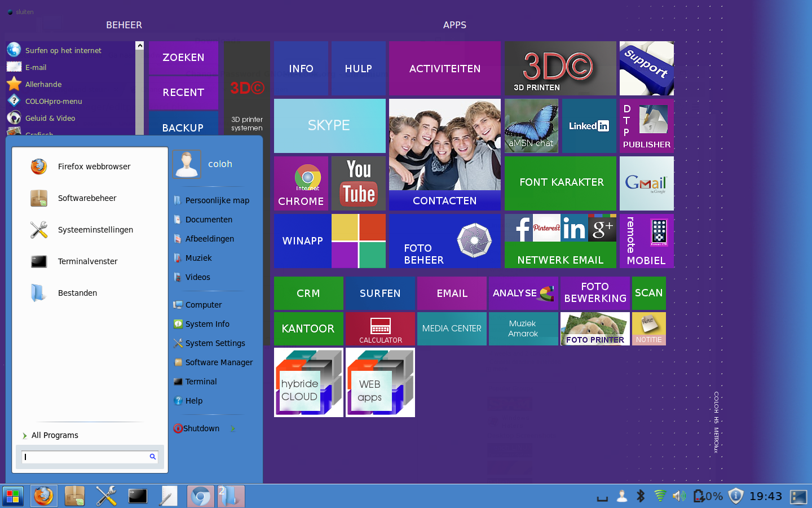The image size is (812, 508).
Task: Click the Bluetooth tray icon
Action: tap(641, 496)
